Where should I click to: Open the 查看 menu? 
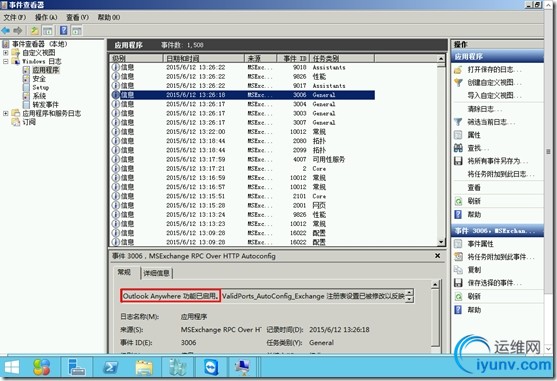click(77, 17)
